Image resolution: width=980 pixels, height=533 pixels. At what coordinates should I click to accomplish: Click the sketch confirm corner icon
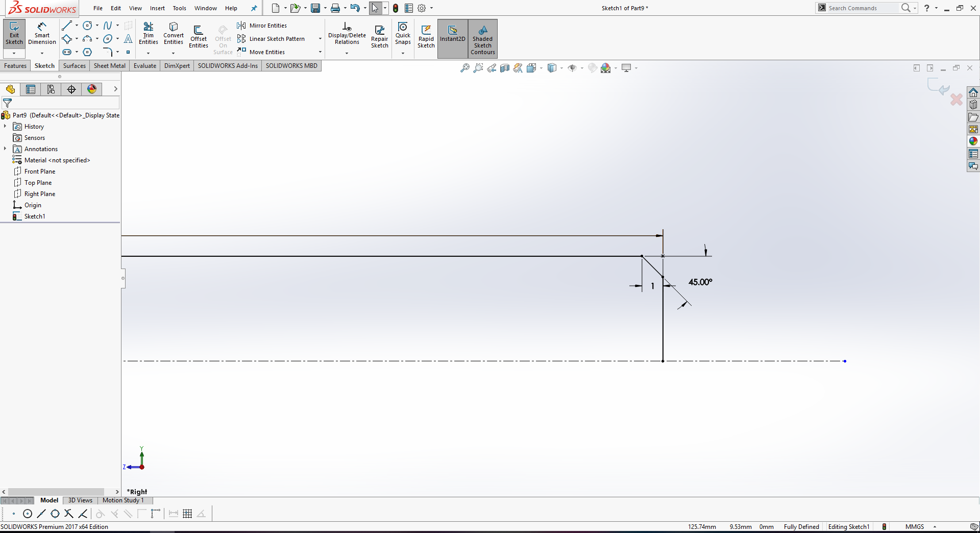(x=938, y=87)
